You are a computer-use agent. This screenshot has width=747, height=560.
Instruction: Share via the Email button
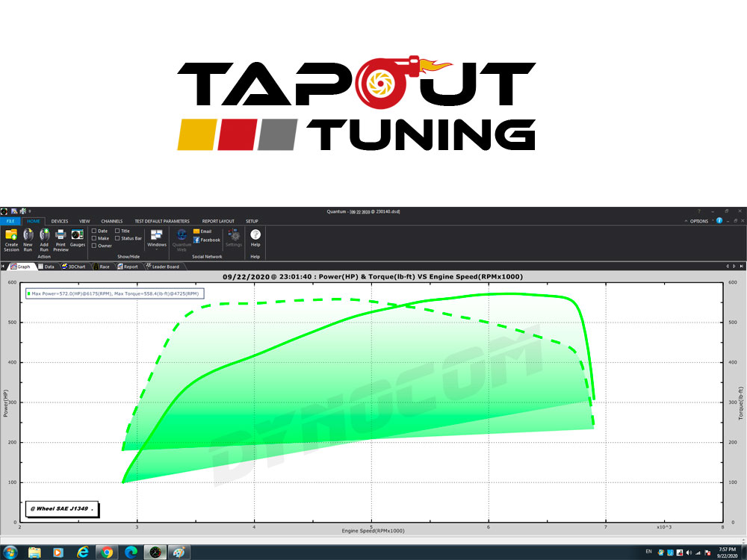[202, 231]
